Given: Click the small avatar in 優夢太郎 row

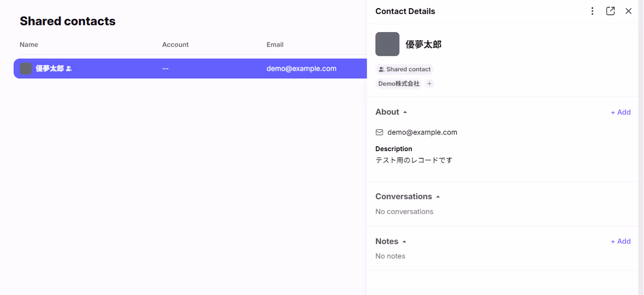Looking at the screenshot, I should pos(26,69).
